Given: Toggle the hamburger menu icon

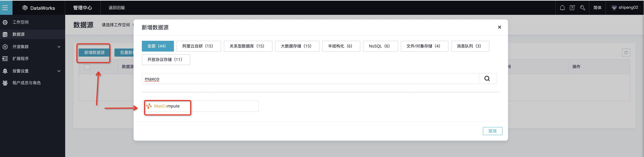Looking at the screenshot, I should pyautogui.click(x=5, y=7).
